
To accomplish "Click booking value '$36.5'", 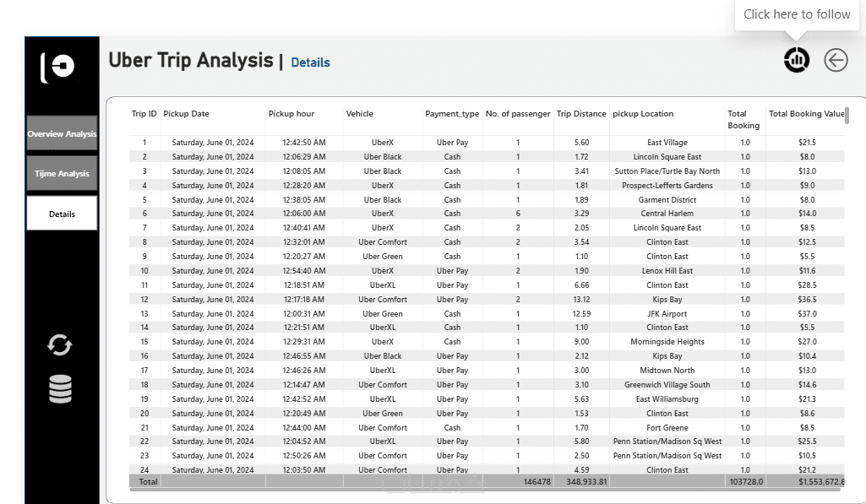I will pyautogui.click(x=807, y=299).
